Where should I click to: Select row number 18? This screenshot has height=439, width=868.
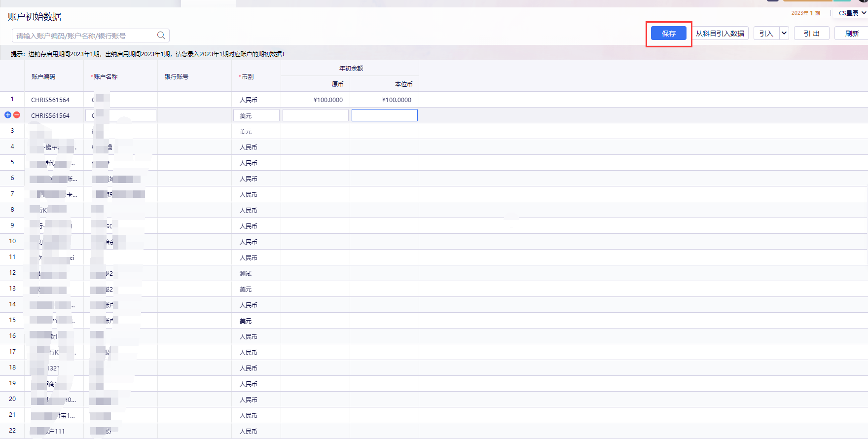[x=12, y=367]
